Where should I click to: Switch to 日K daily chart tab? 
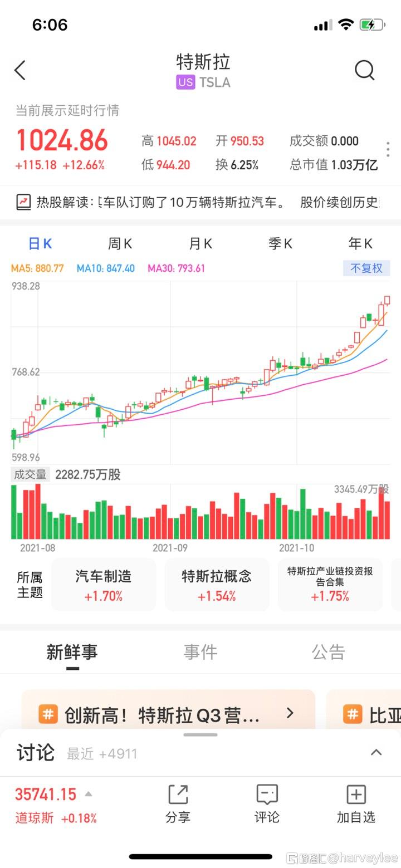tap(40, 244)
